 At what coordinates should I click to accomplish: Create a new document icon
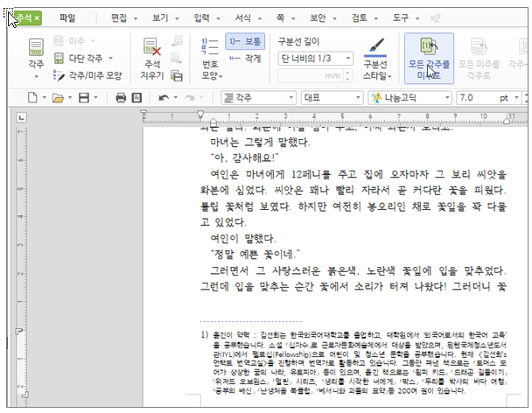32,98
